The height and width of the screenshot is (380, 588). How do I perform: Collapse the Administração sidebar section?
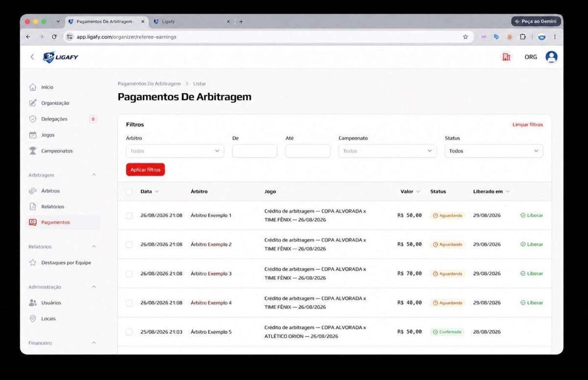coord(94,287)
